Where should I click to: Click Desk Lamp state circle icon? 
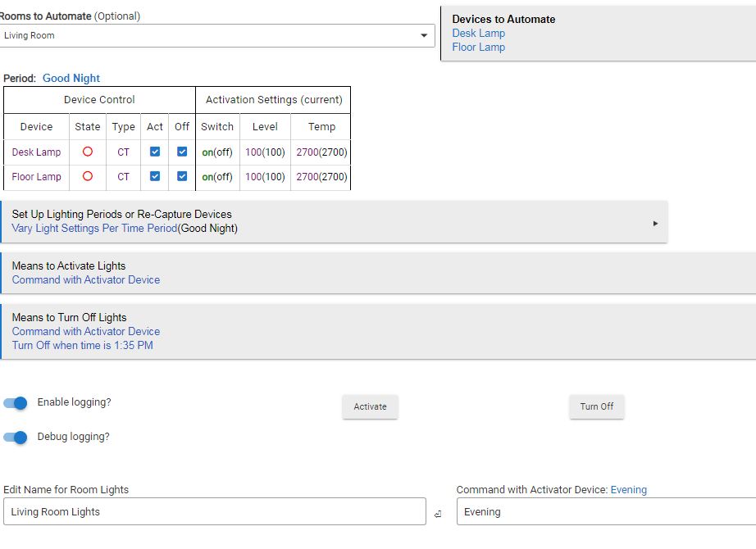tap(88, 152)
